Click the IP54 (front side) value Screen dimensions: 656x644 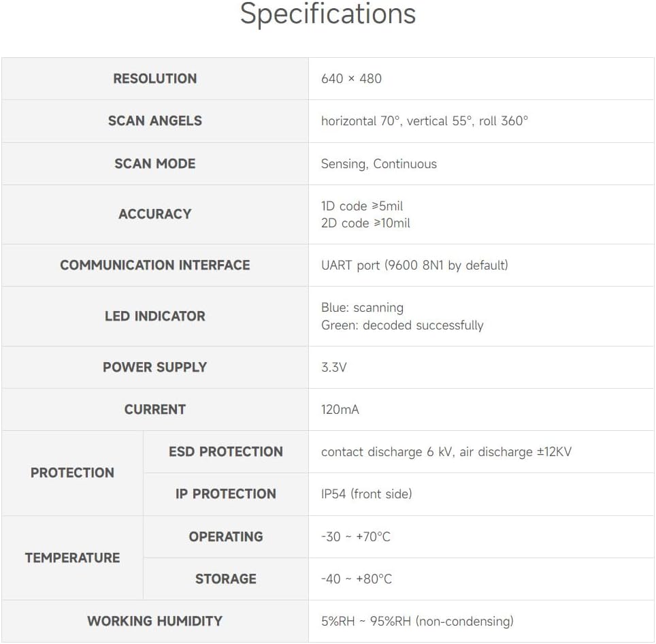click(x=367, y=494)
